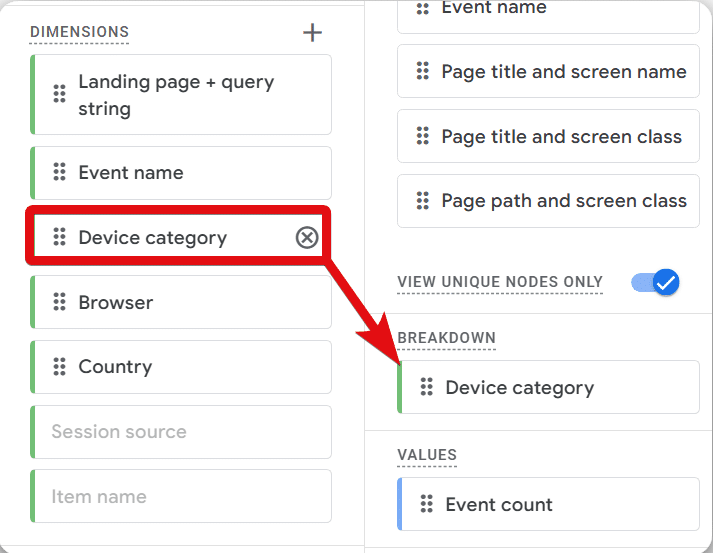Click the BREAKDOWN section heading
Viewport: 713px width, 553px height.
447,338
